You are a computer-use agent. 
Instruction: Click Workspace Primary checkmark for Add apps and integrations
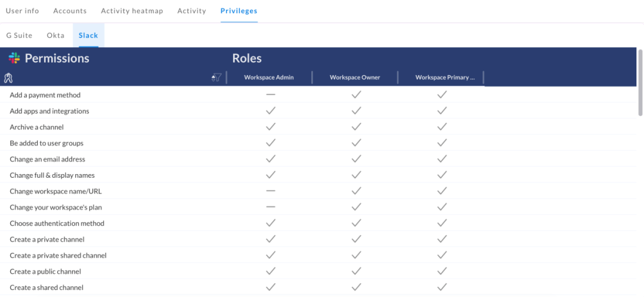point(442,111)
